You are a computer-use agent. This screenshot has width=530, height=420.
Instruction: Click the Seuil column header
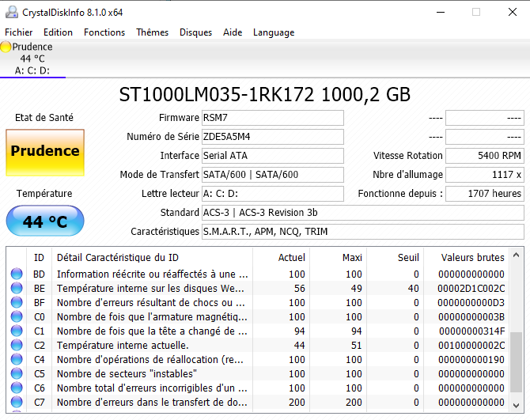[396, 258]
